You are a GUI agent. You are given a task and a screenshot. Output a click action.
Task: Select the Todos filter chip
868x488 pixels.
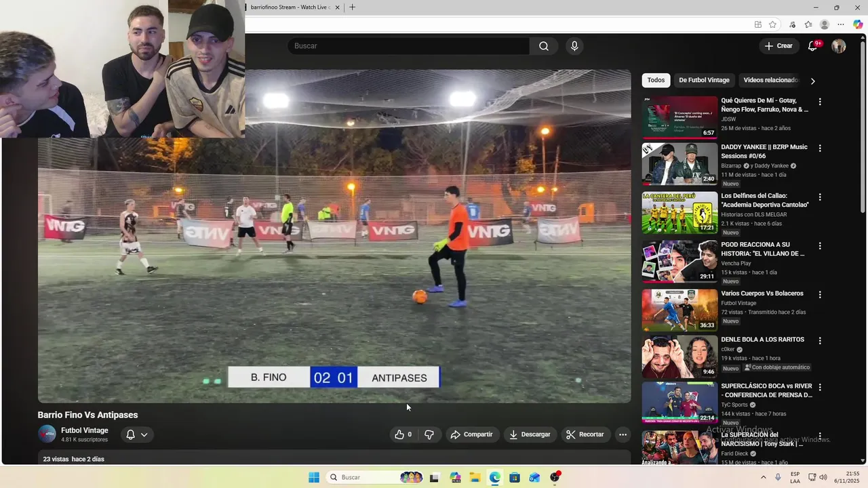[x=656, y=80]
